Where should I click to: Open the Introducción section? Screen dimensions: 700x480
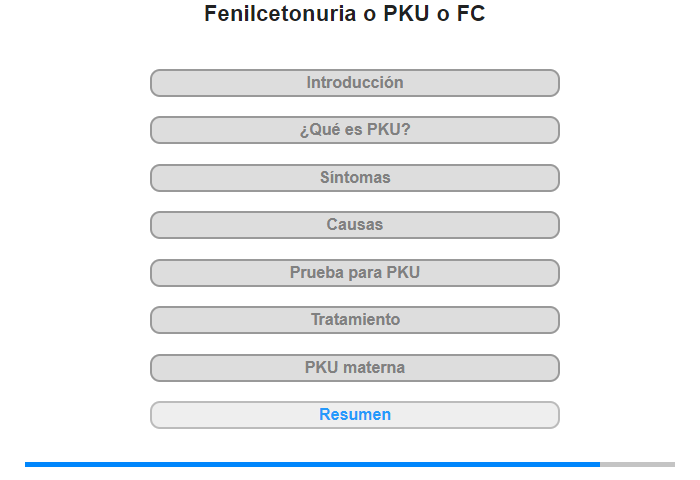point(355,83)
